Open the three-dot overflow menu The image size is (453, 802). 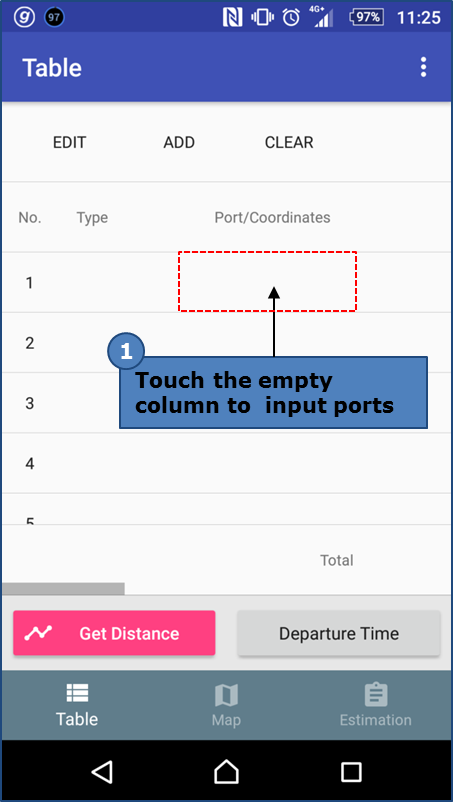[423, 68]
